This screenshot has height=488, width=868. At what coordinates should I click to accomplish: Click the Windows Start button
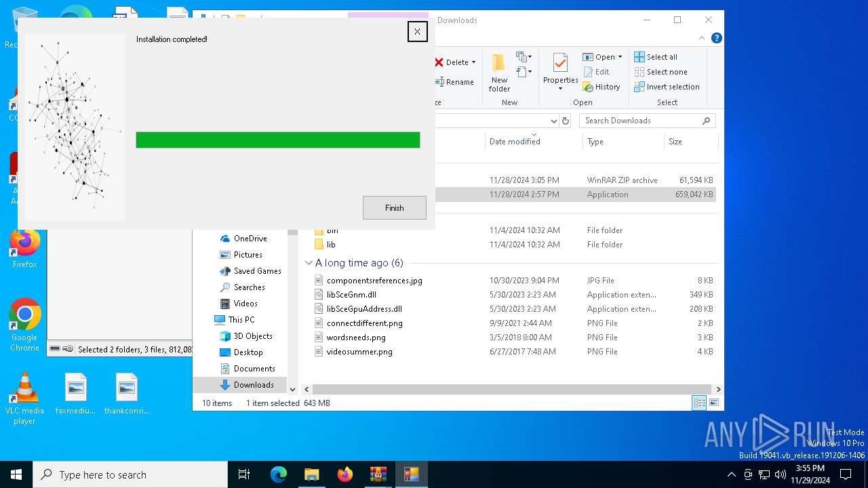(16, 474)
